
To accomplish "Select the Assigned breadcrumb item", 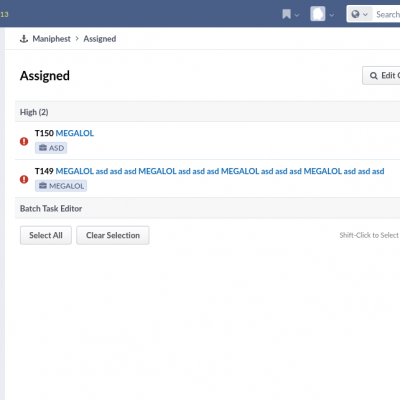I will pyautogui.click(x=100, y=39).
